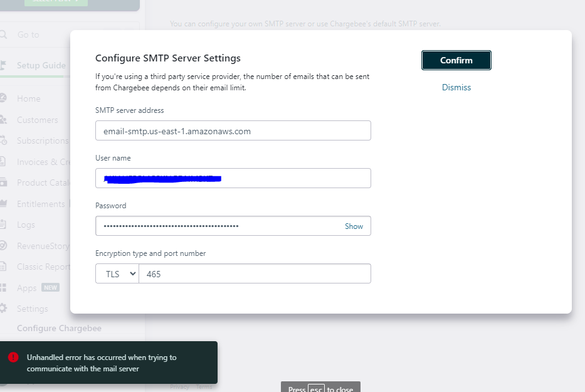
Task: Open Configure Chargebee in the sidebar
Action: tap(59, 328)
